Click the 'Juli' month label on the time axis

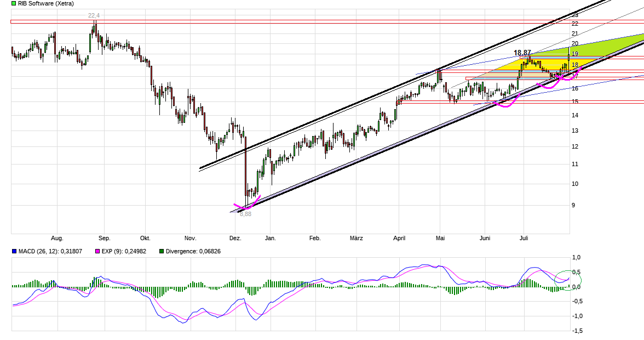tap(524, 238)
